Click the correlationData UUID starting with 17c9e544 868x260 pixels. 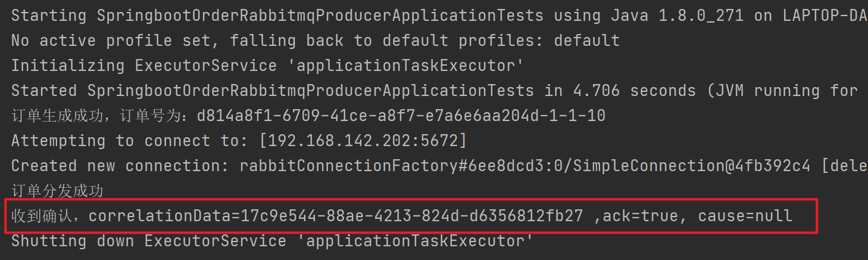coord(412,216)
